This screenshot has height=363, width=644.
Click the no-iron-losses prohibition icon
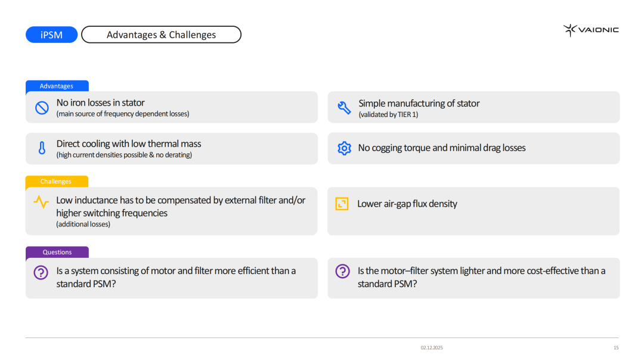[x=42, y=108]
